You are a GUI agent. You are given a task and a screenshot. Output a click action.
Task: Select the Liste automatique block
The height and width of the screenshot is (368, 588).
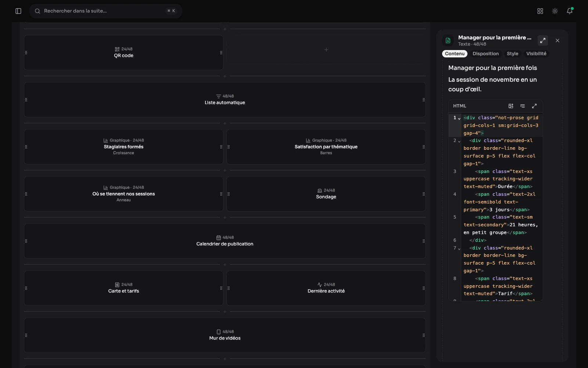click(x=225, y=100)
